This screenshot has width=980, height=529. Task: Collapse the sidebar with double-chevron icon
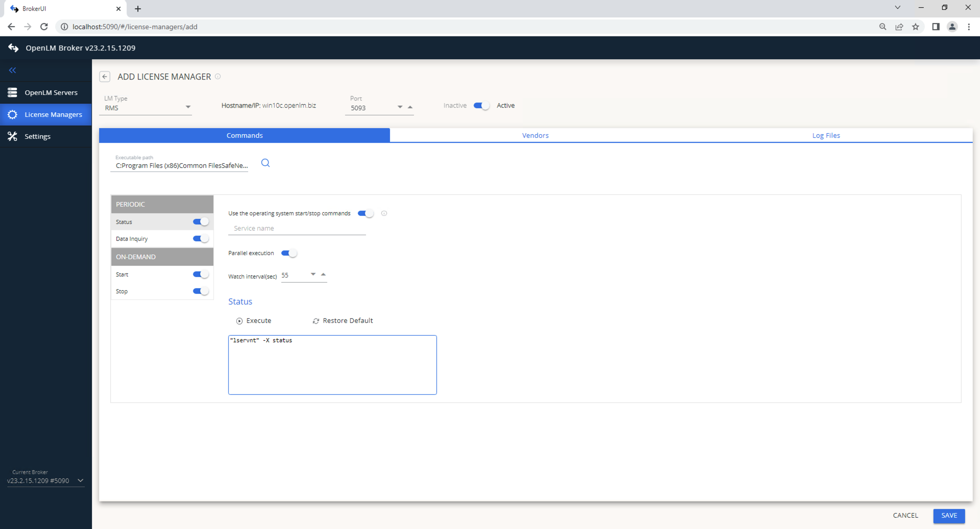(x=12, y=70)
